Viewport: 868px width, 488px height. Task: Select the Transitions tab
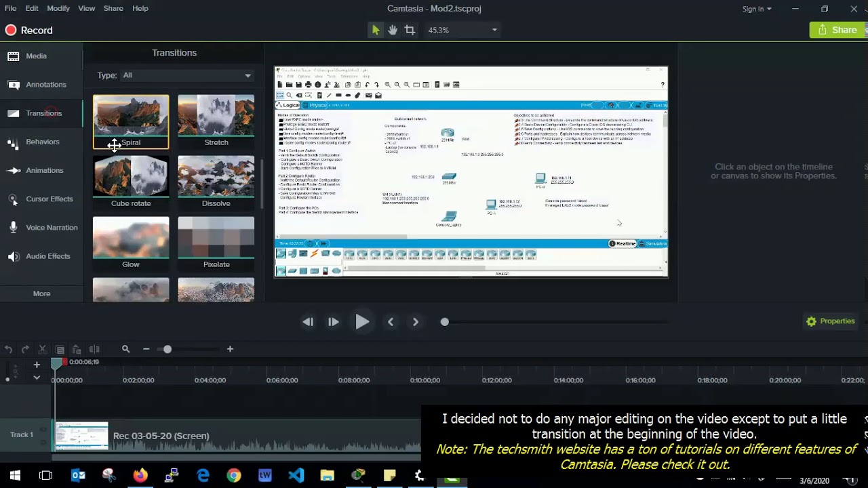tap(41, 113)
